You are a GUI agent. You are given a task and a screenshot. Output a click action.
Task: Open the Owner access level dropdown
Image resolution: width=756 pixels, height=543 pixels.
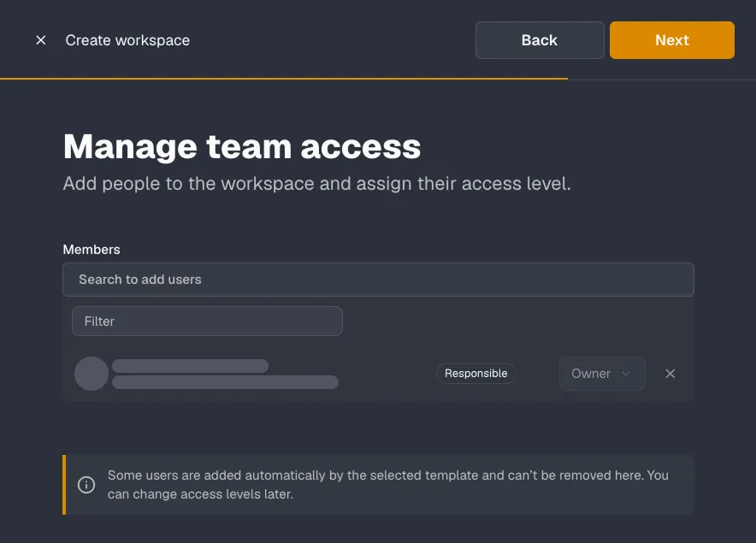tap(602, 374)
